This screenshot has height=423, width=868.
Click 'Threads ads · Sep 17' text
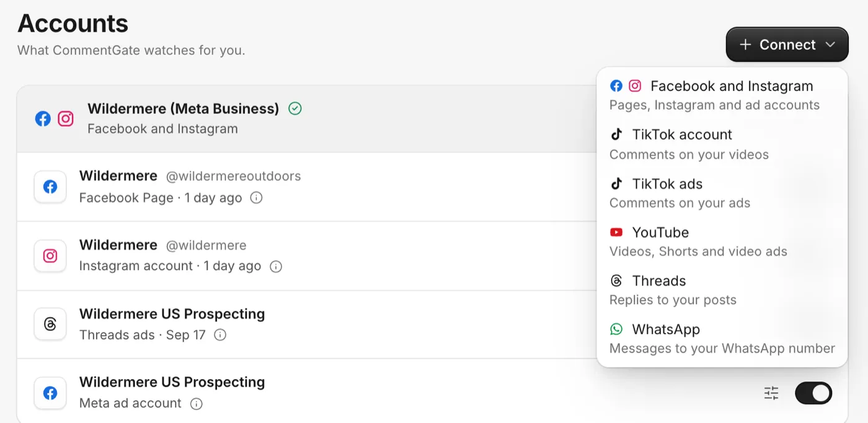pyautogui.click(x=142, y=335)
